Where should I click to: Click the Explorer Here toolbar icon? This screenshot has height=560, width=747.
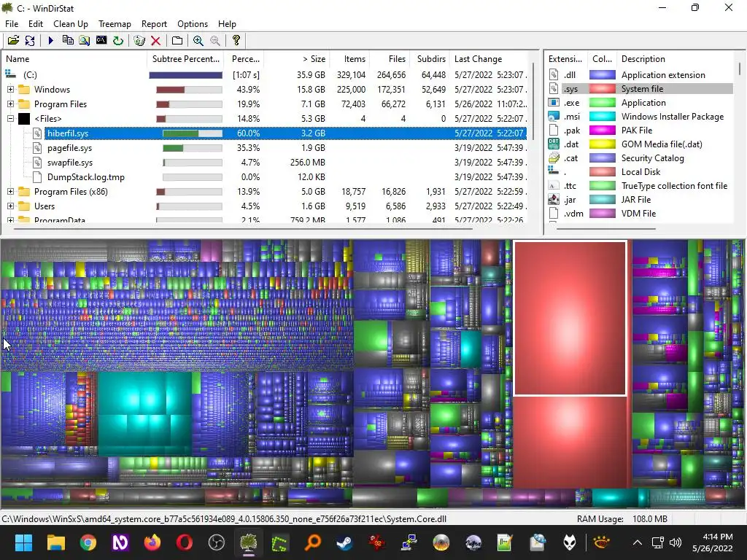pyautogui.click(x=85, y=41)
